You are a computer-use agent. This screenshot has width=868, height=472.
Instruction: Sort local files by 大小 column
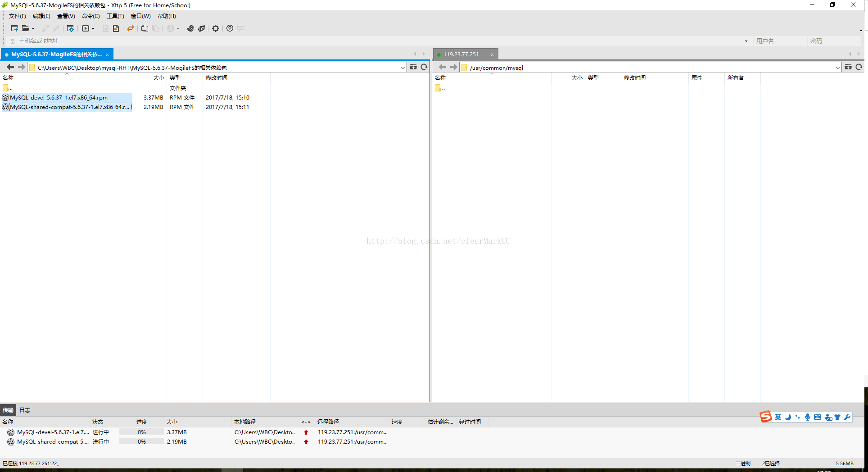coord(150,78)
